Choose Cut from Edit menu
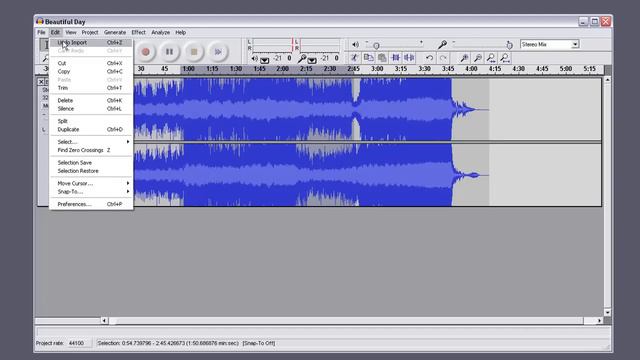This screenshot has width=640, height=360. pos(91,63)
